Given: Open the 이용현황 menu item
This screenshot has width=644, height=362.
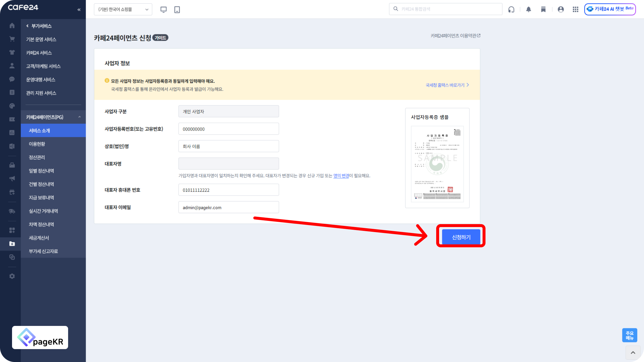Looking at the screenshot, I should 37,144.
